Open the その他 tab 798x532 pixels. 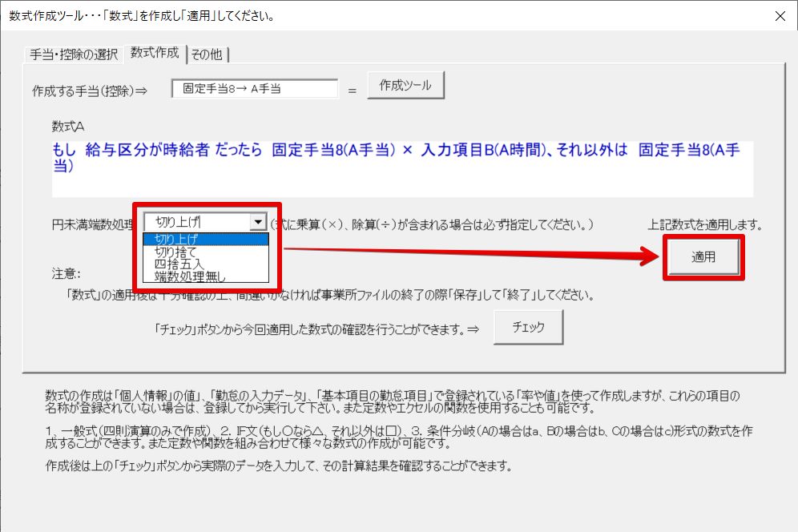click(208, 54)
